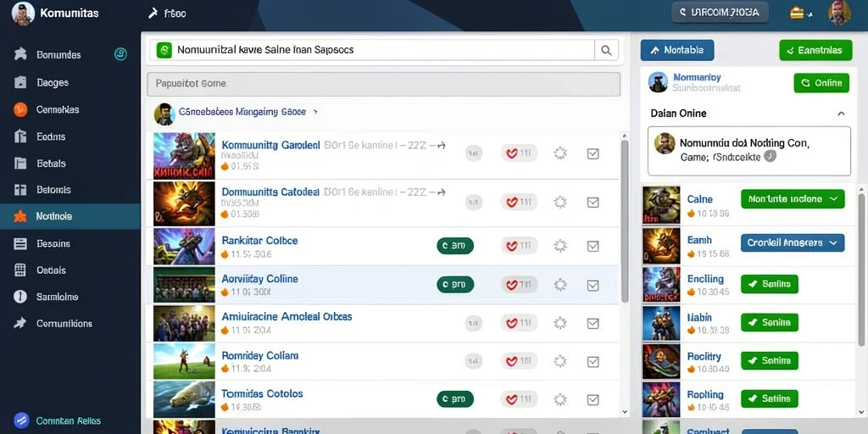Tick the checkbox on Komunuitta Garodenl row

pyautogui.click(x=593, y=154)
